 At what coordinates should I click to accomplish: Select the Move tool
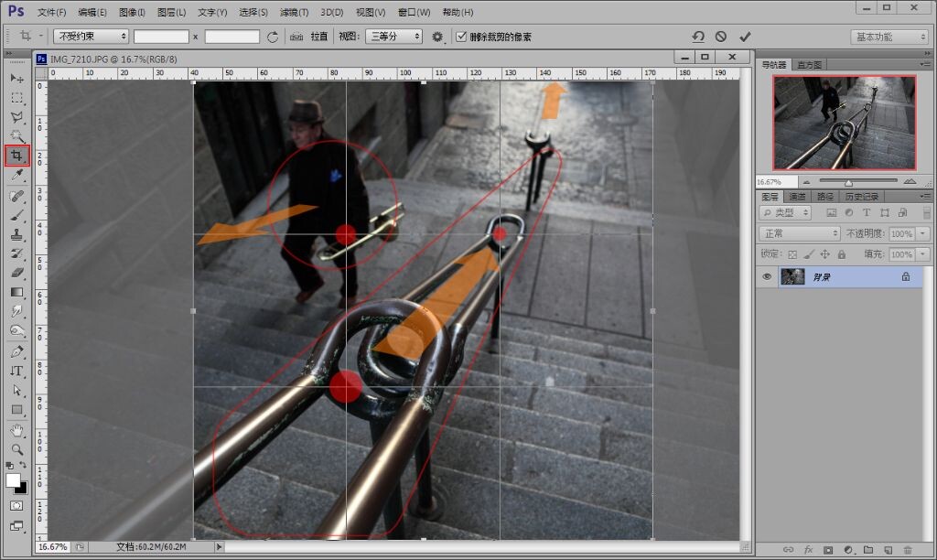click(16, 79)
